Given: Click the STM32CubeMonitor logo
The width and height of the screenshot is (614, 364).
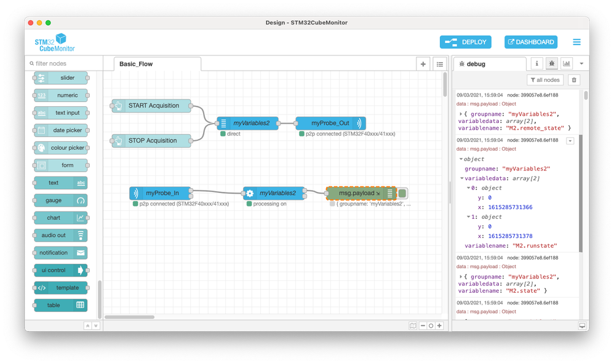Looking at the screenshot, I should tap(55, 42).
